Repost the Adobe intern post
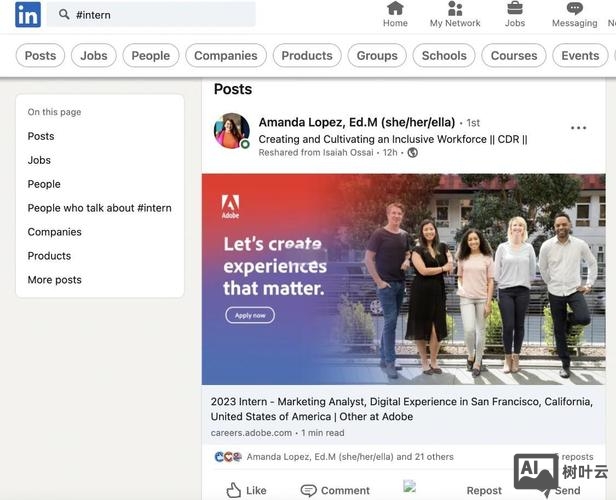The image size is (616, 500). (x=484, y=491)
